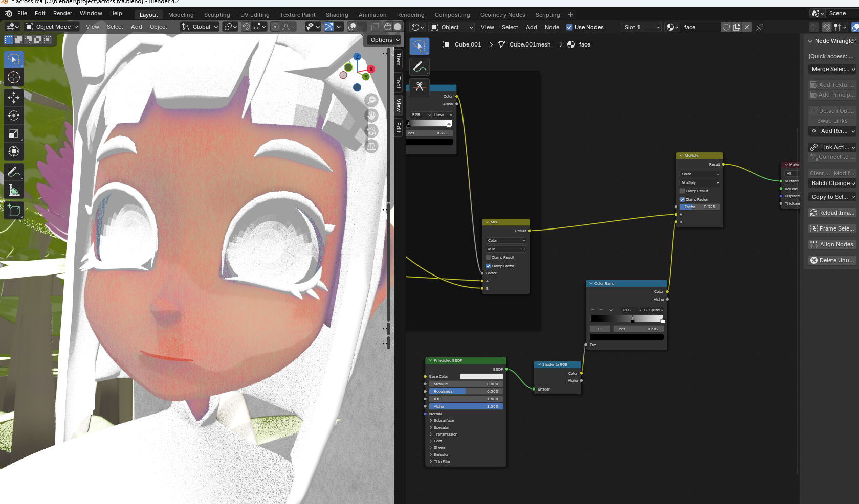The width and height of the screenshot is (859, 504).
Task: Disable Clamp Factor in Multiply node
Action: [682, 199]
